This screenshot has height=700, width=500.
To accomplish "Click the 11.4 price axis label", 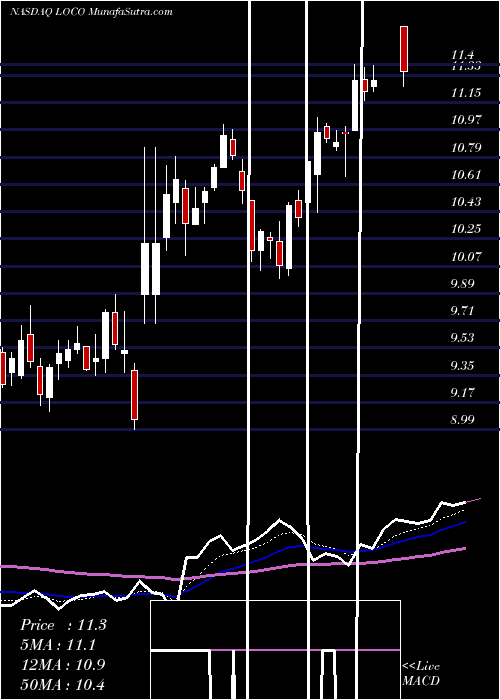I will (462, 56).
